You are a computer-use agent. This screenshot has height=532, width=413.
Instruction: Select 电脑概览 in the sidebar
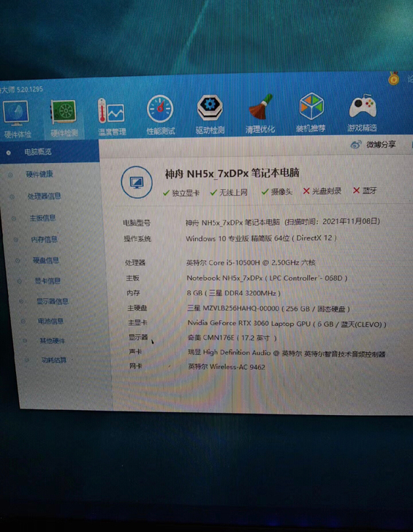38,152
